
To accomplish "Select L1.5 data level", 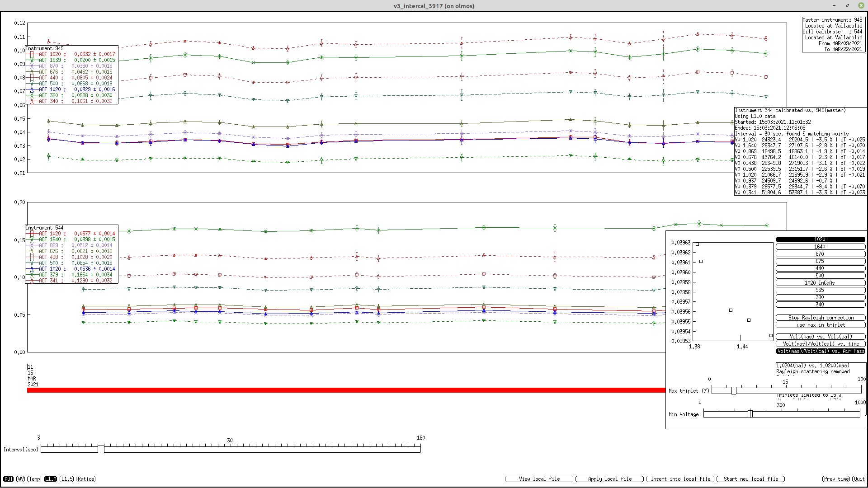I will (67, 479).
